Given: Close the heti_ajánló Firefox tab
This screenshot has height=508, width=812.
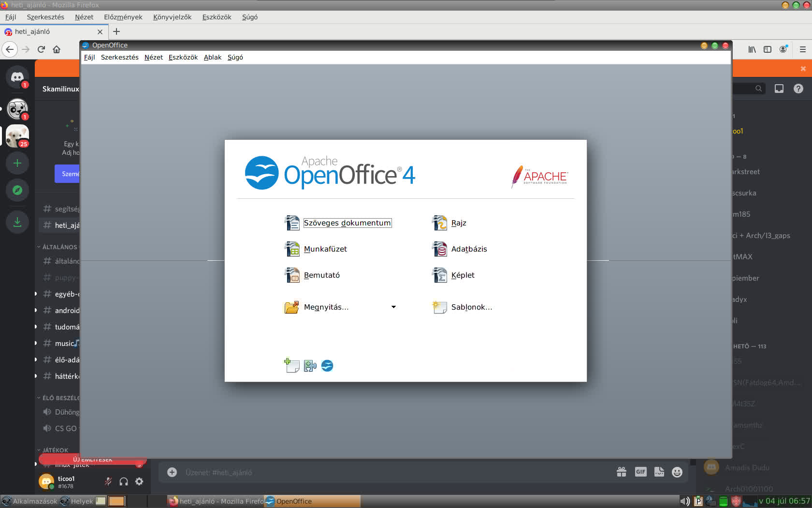Looking at the screenshot, I should 100,32.
